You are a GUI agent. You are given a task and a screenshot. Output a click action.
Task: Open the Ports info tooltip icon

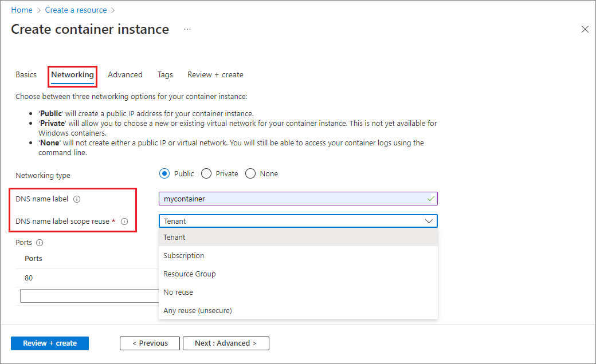39,242
